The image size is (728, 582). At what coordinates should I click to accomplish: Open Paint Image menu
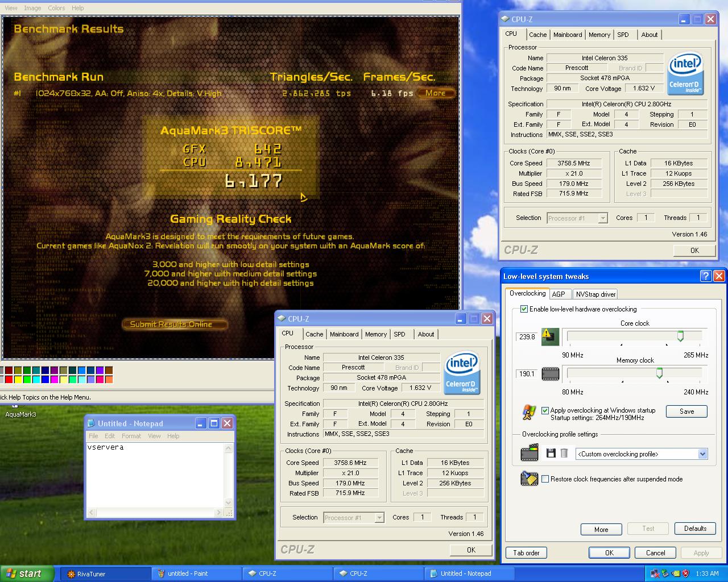click(x=32, y=8)
